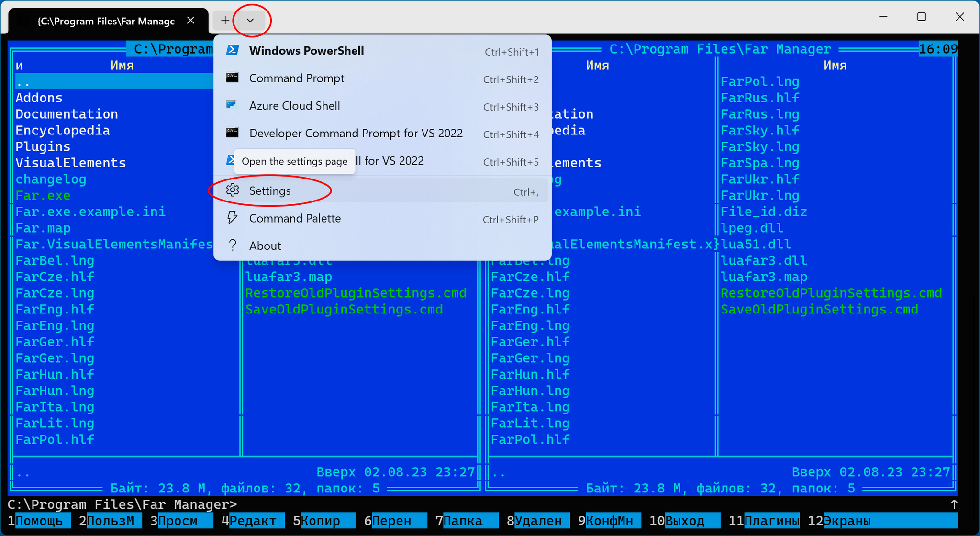Select FarSky.lng in right panel
Screen dimensions: 980x536
click(760, 146)
